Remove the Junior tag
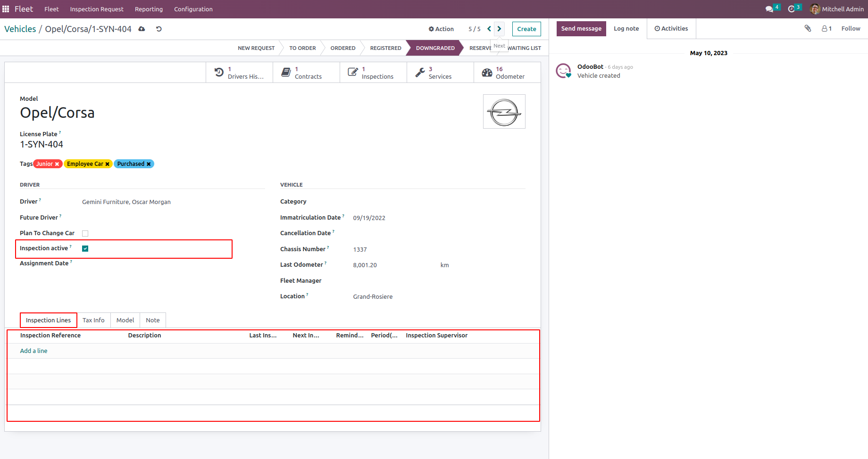 point(57,164)
